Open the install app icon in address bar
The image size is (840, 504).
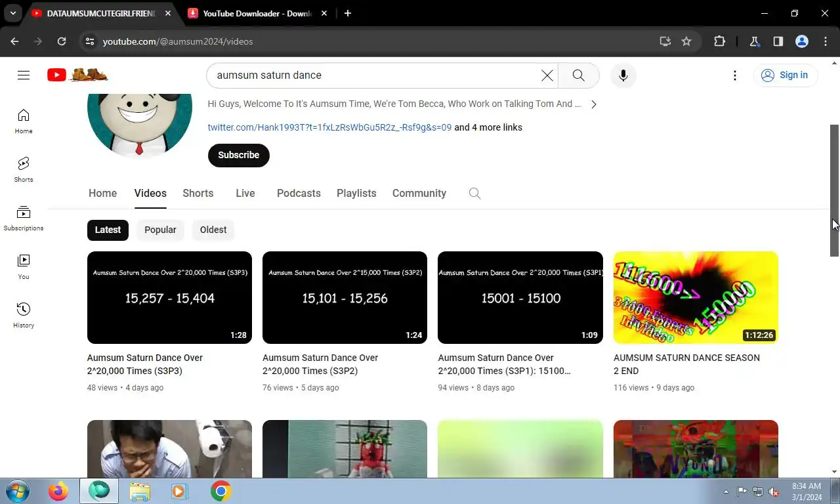pyautogui.click(x=665, y=41)
